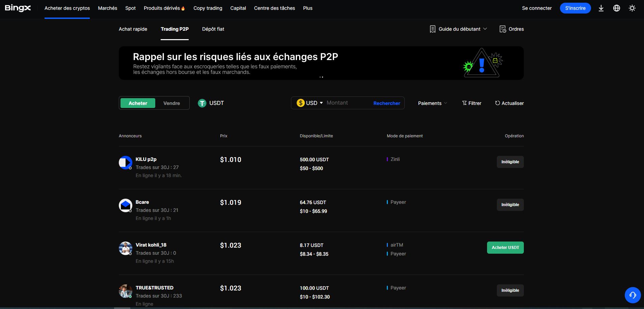Open the TRUE&TRUSTED advertiser name

click(x=155, y=288)
